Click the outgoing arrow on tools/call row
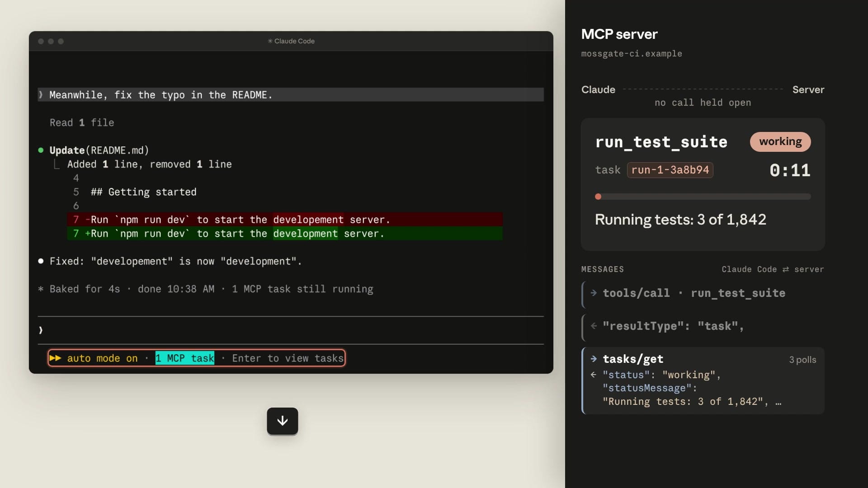Screen dimensions: 868x488 pyautogui.click(x=594, y=293)
